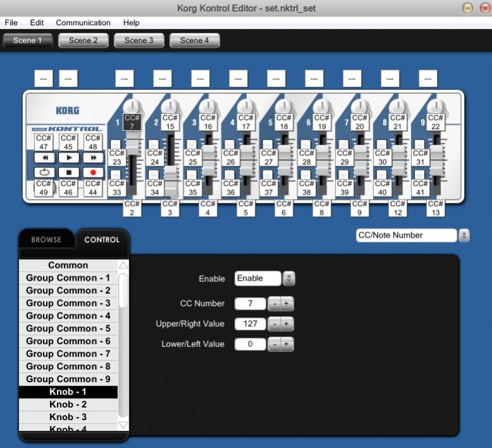Switch to Scene 4
Image resolution: width=492 pixels, height=448 pixels.
194,41
